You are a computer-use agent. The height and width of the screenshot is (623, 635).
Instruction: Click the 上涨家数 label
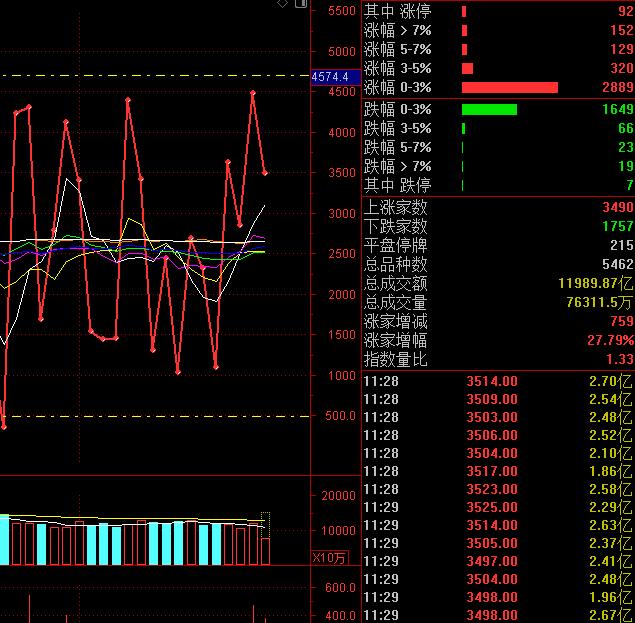[x=395, y=207]
